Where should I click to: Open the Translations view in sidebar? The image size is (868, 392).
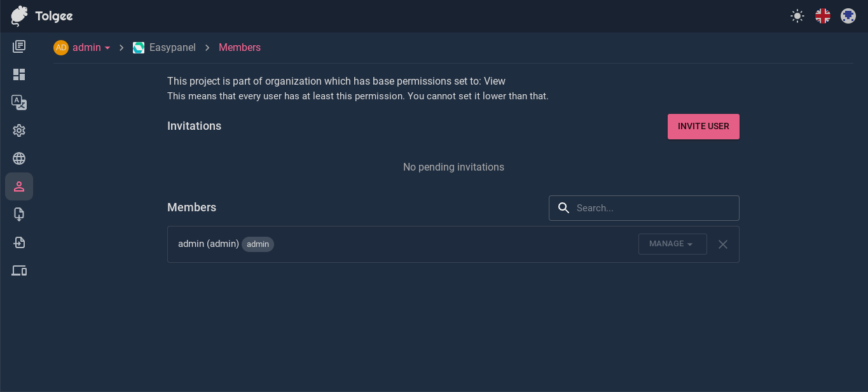pyautogui.click(x=19, y=102)
